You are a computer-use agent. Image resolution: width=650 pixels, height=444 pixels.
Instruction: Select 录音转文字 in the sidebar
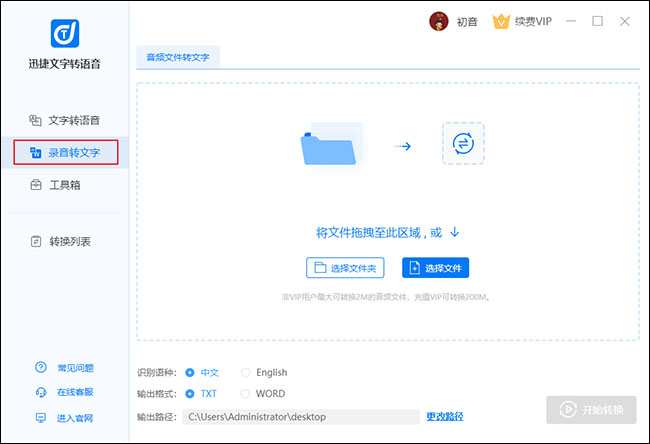pos(65,152)
